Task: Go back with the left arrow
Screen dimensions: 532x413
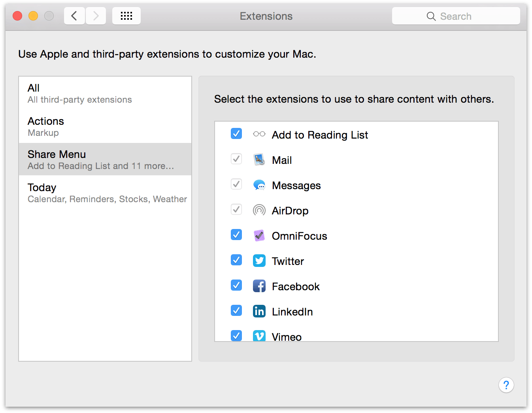Action: pyautogui.click(x=74, y=16)
